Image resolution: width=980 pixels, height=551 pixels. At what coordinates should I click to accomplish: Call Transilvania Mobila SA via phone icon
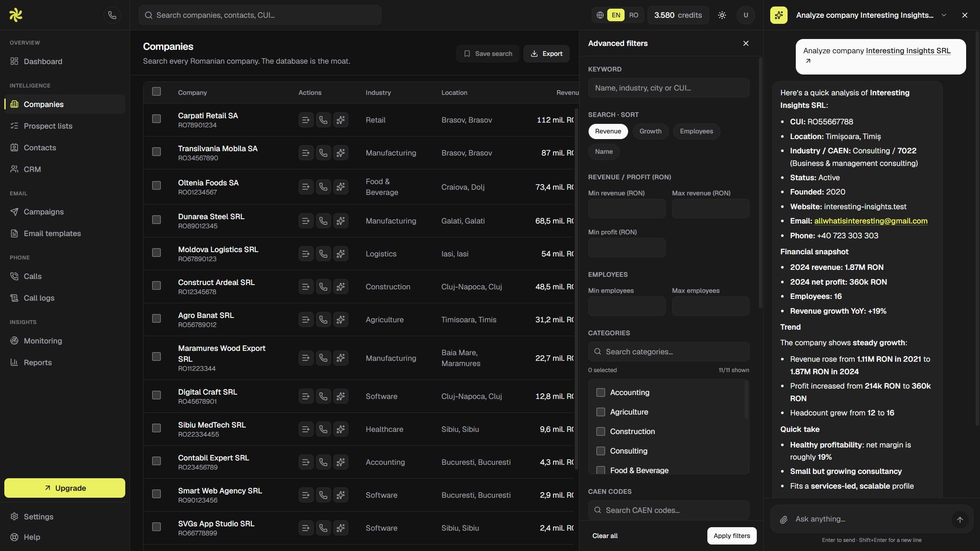click(323, 153)
